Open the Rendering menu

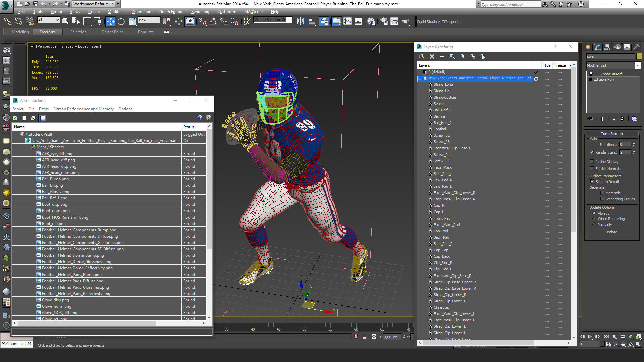tap(200, 12)
